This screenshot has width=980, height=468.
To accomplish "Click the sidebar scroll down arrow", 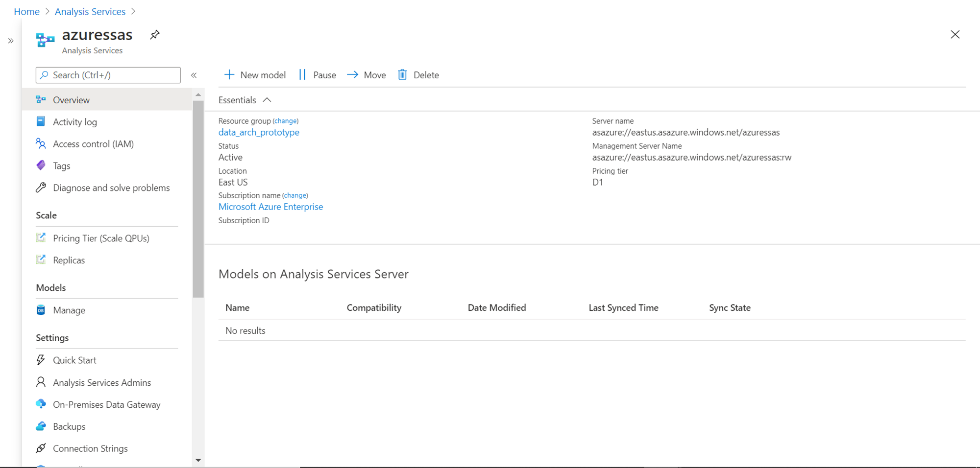I will [x=198, y=460].
